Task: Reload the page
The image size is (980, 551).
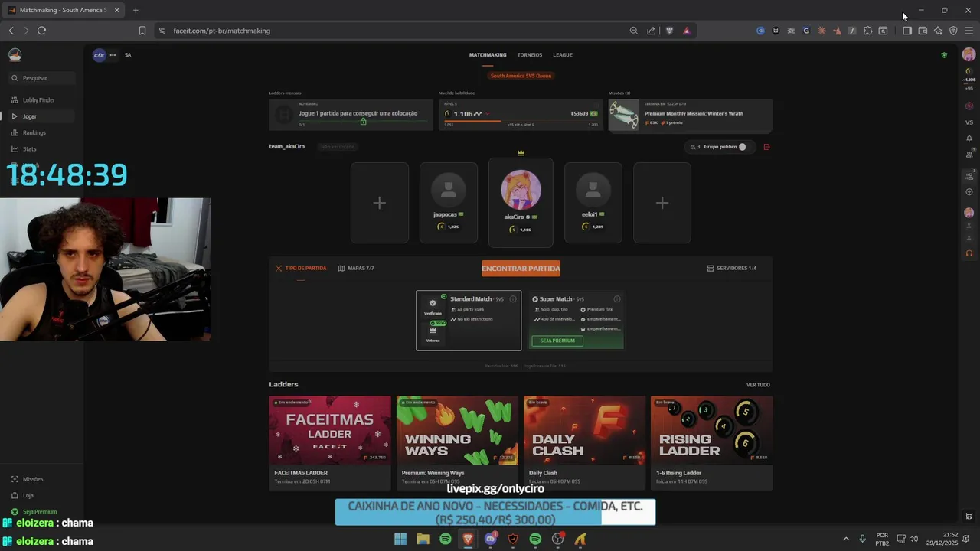Action: pos(41,31)
